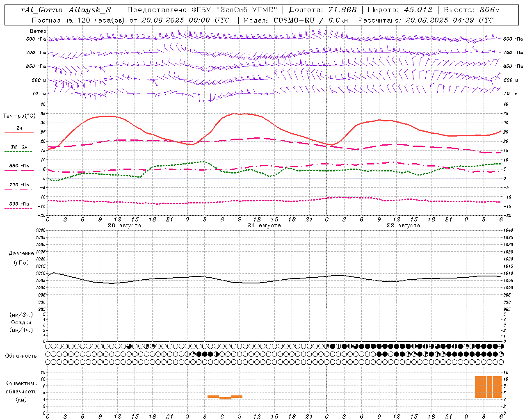Click the (км) unit label
The height and width of the screenshot is (420, 525).
[x=21, y=399]
